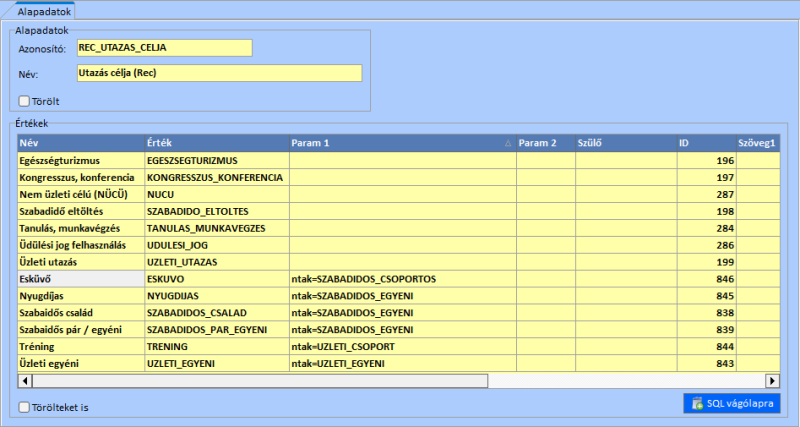Enable the Törölt checkbox

pos(24,100)
